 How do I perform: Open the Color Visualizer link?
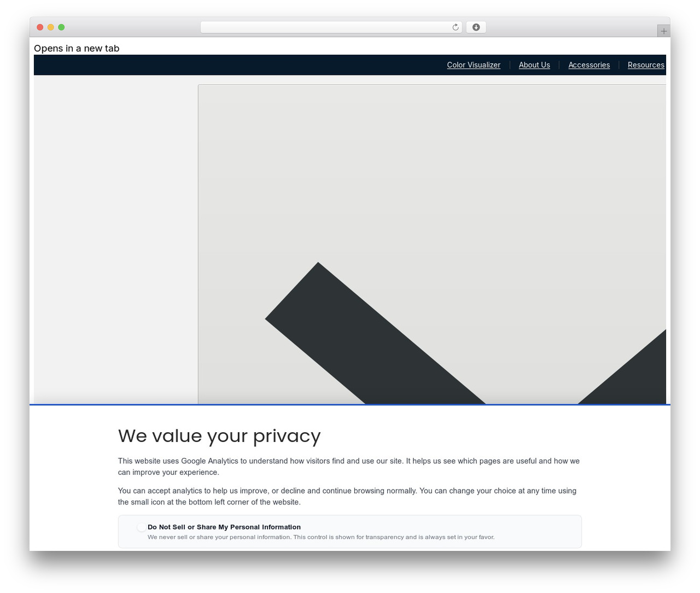pyautogui.click(x=474, y=65)
